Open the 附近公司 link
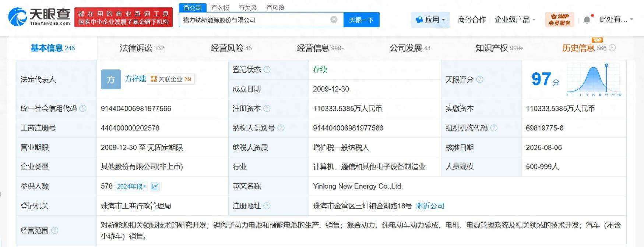The width and height of the screenshot is (644, 247). (430, 206)
